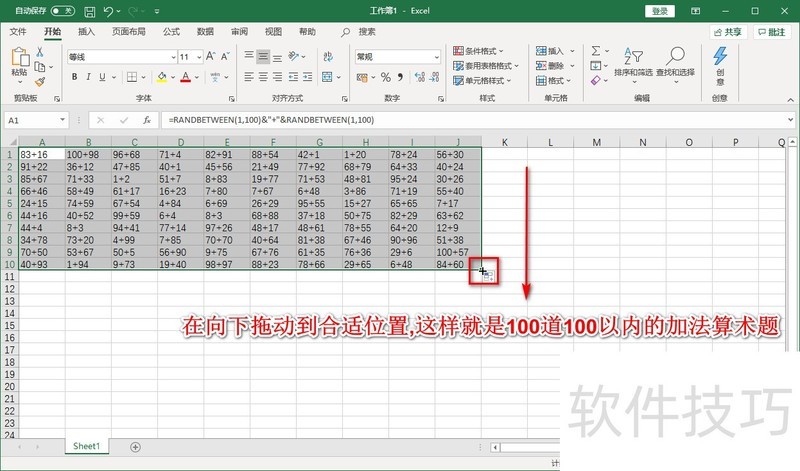800x471 pixels.
Task: Click the Comments button
Action: (x=771, y=32)
